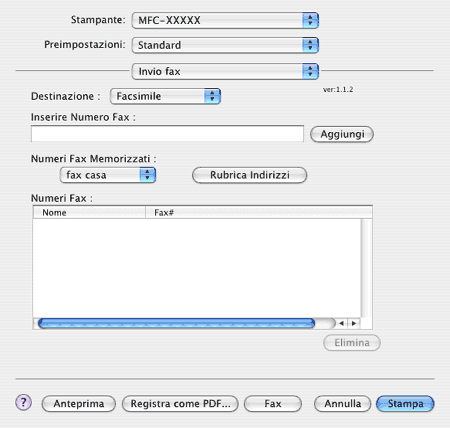Click the Elimina button
Viewport: 450px width, 428px height.
(x=352, y=343)
